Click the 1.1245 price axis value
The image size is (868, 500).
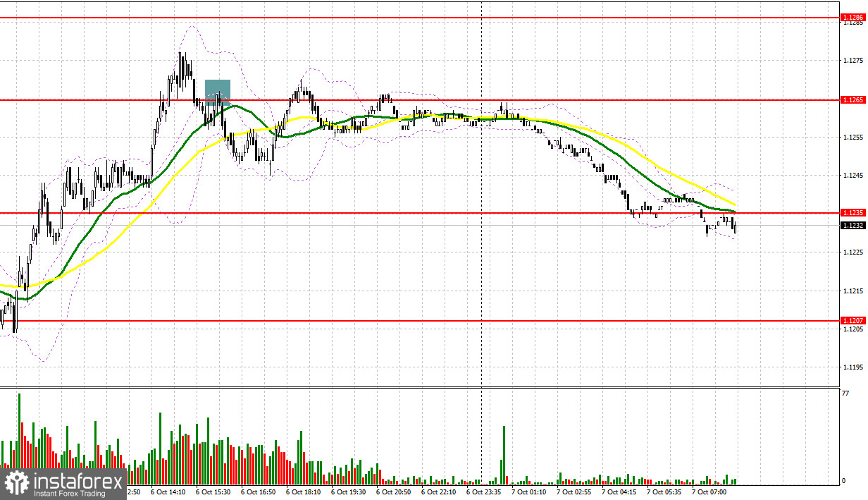click(x=852, y=175)
